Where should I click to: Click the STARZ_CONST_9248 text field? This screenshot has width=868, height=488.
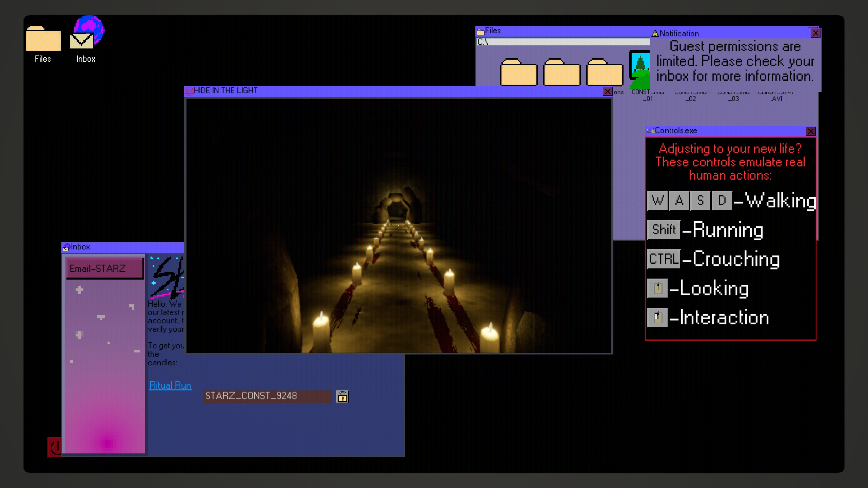(267, 396)
